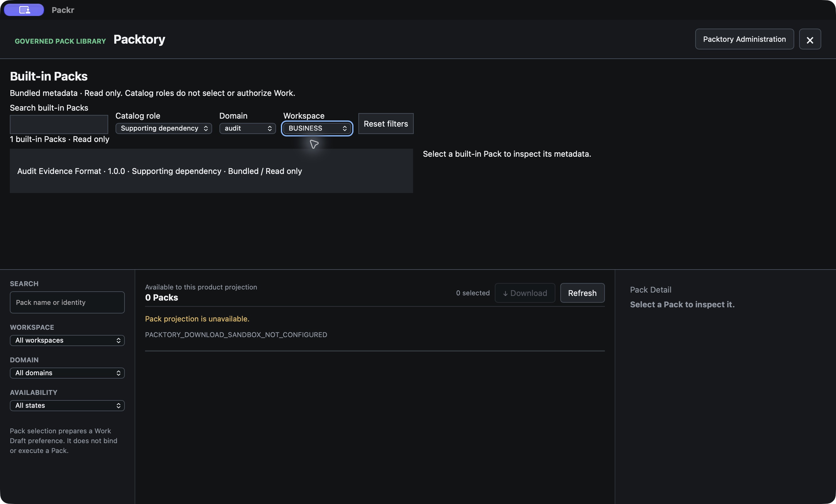Click the PACKTORY_DOWNLOAD_SANDBOX_NOT_CONFIGURED error code
This screenshot has height=504, width=836.
coord(236,335)
